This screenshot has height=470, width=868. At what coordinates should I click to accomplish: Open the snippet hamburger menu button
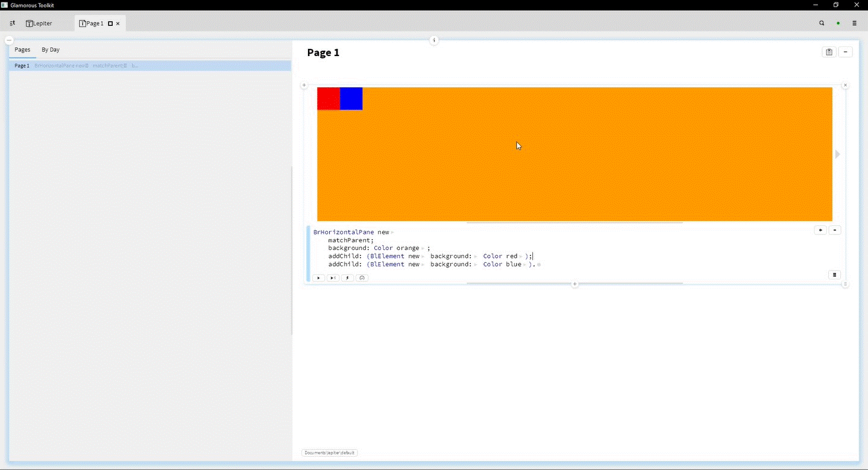pyautogui.click(x=835, y=275)
